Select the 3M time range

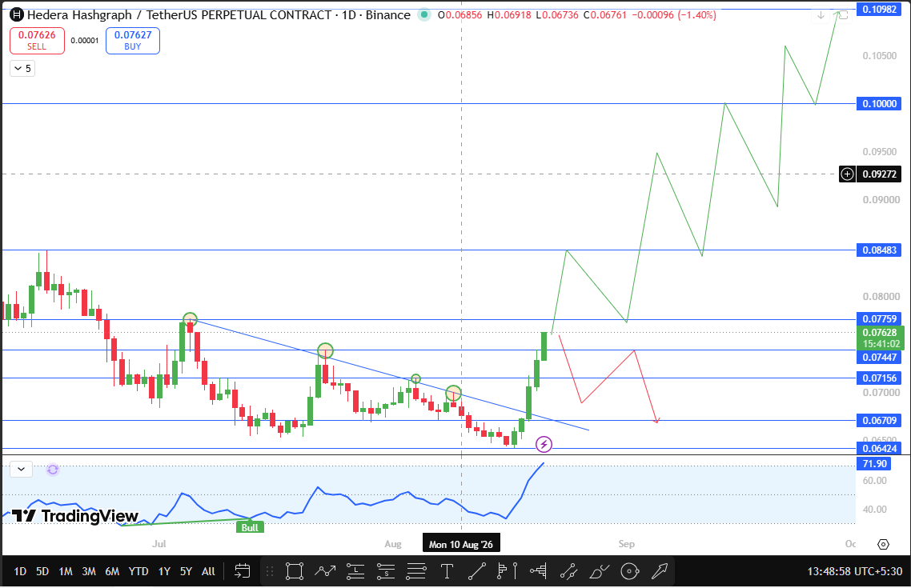pyautogui.click(x=89, y=571)
